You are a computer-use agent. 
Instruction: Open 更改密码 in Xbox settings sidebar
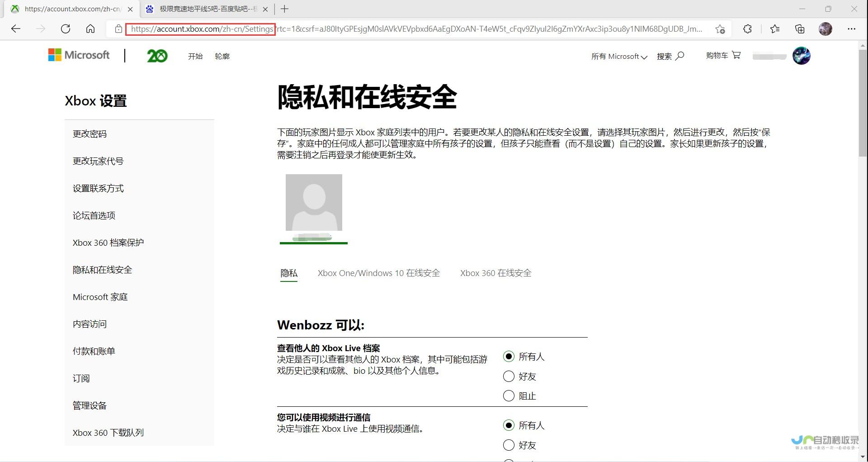coord(90,134)
